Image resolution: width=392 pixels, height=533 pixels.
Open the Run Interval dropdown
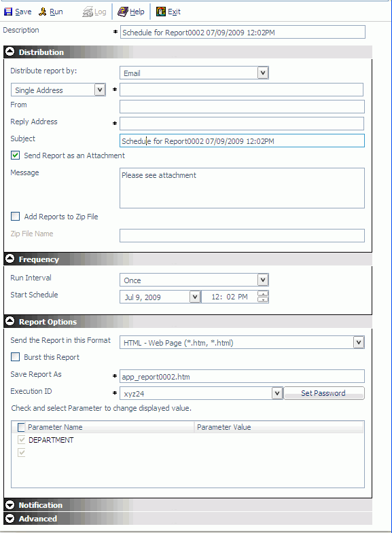click(x=263, y=280)
